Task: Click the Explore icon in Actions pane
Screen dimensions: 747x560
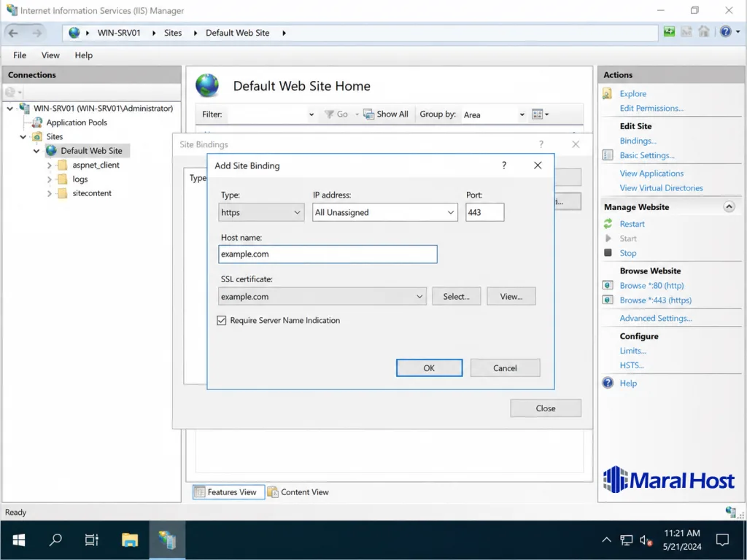Action: (x=608, y=94)
